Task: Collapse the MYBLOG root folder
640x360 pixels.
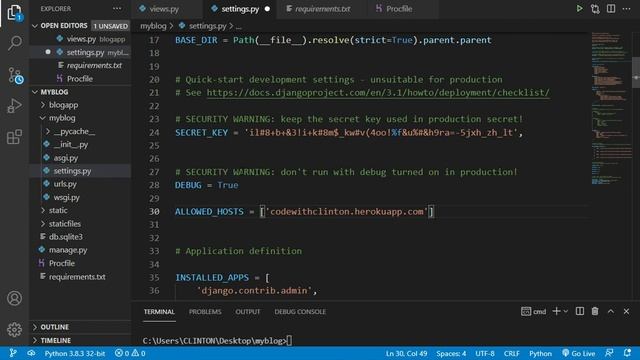Action: 35,92
